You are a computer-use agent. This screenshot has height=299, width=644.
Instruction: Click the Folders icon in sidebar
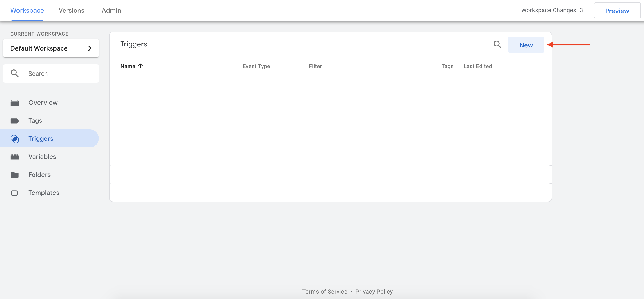(15, 175)
